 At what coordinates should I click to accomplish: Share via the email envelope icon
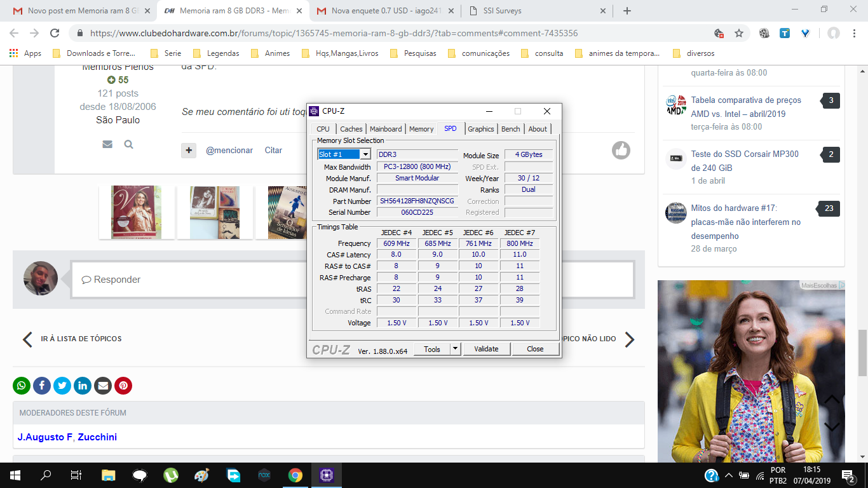pos(103,385)
